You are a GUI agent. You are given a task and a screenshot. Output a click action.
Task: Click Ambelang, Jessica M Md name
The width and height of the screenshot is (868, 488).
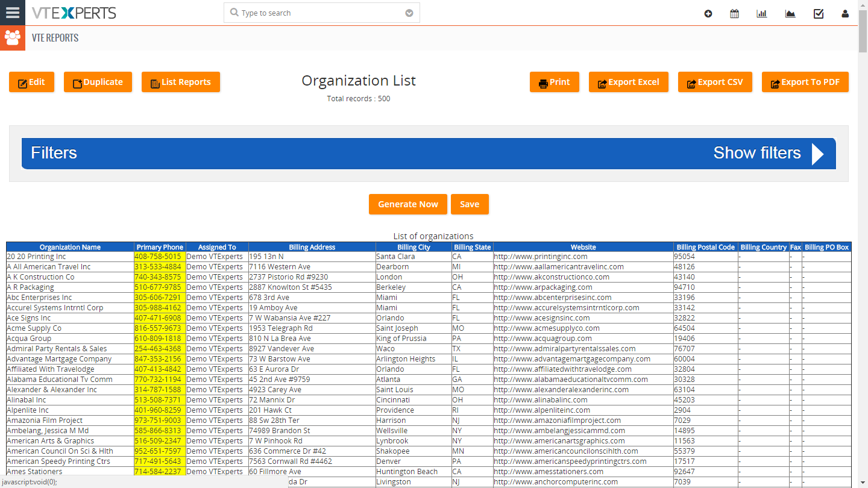click(x=48, y=431)
